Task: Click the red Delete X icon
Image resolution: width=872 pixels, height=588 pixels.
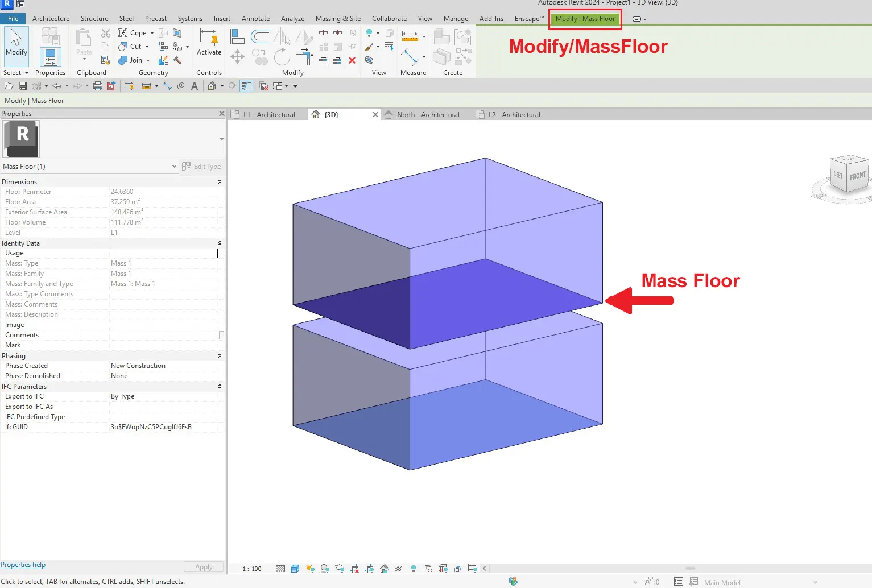Action: [x=352, y=60]
